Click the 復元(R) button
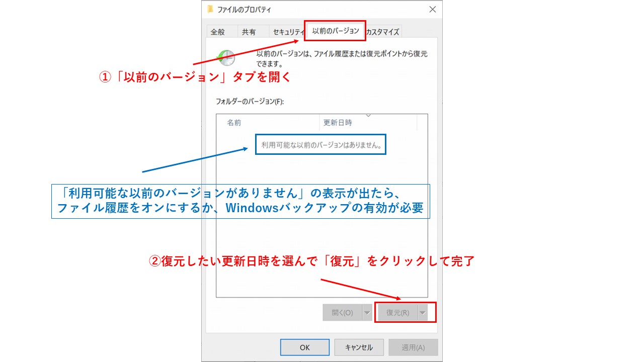 [x=397, y=313]
